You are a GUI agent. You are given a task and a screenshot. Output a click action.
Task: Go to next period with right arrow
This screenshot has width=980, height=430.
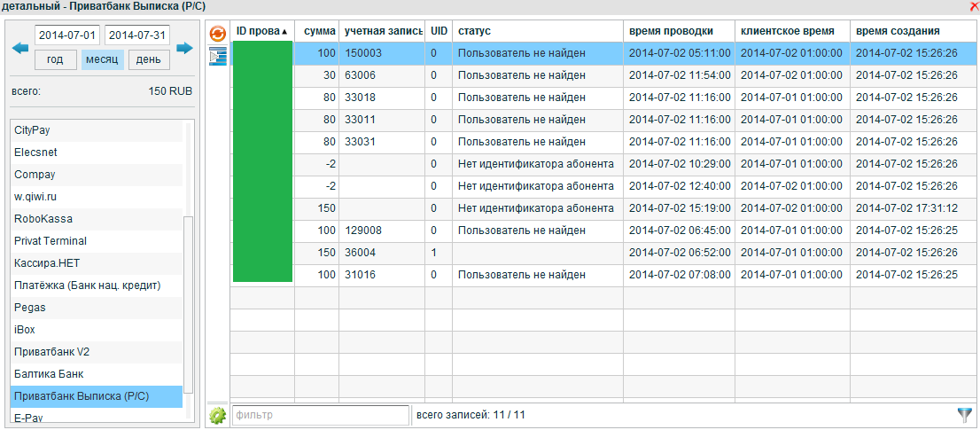point(184,48)
